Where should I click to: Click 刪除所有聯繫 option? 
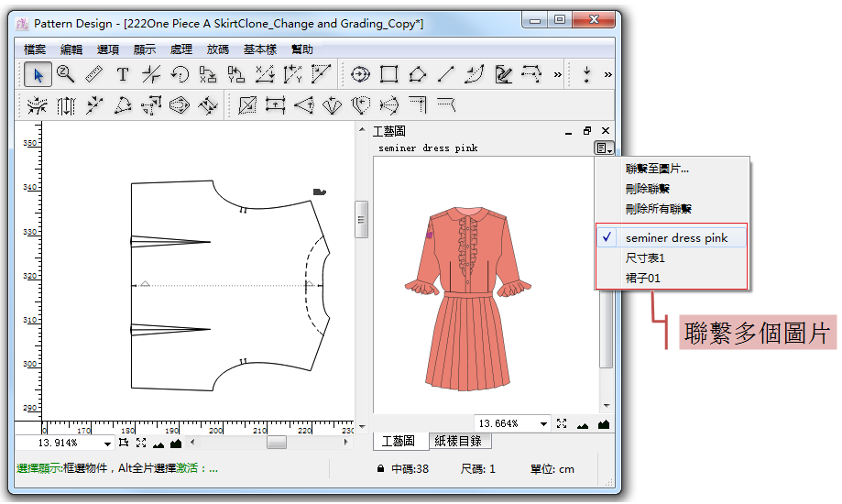(x=659, y=209)
